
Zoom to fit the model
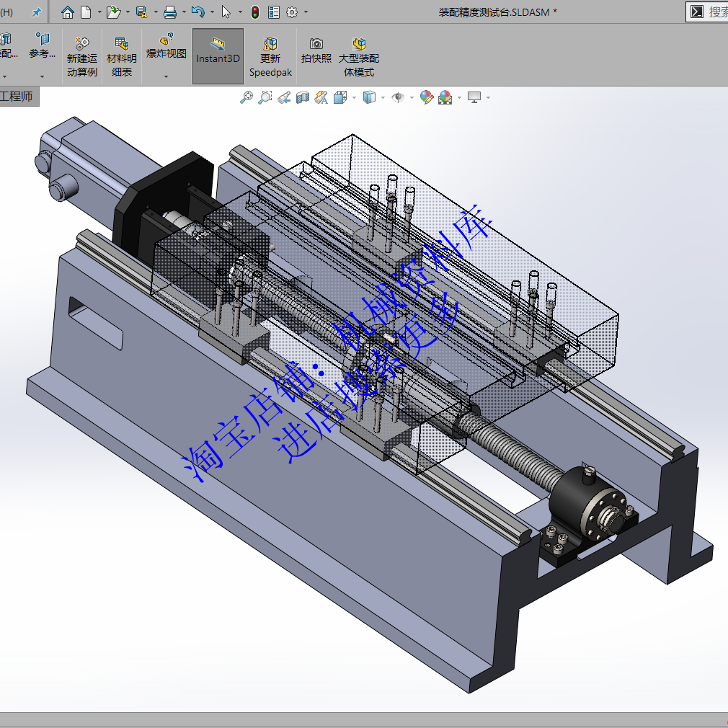pos(247,97)
